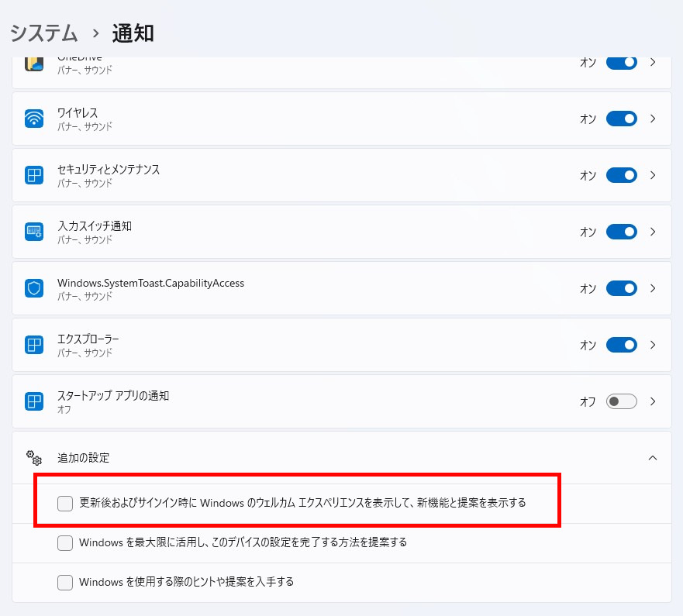The width and height of the screenshot is (683, 616).
Task: Click the バナー、サウンド subtitle under エクスプローラー
Action: pos(85,353)
